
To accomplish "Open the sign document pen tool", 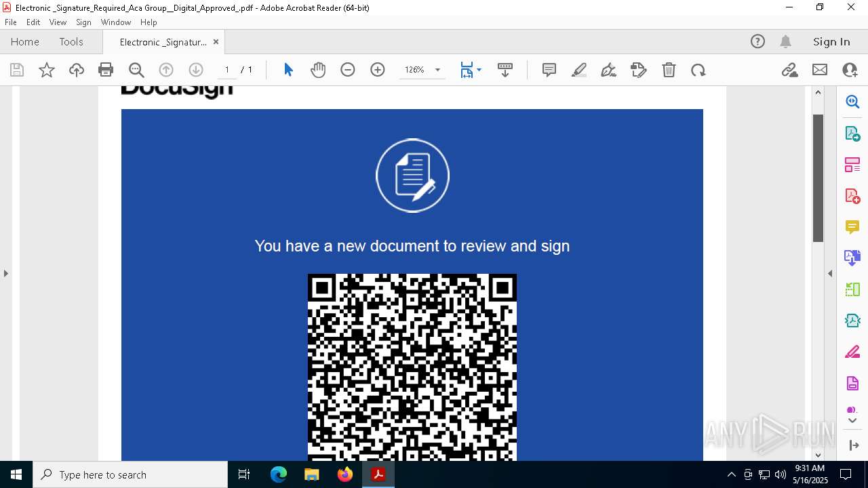I will 609,70.
